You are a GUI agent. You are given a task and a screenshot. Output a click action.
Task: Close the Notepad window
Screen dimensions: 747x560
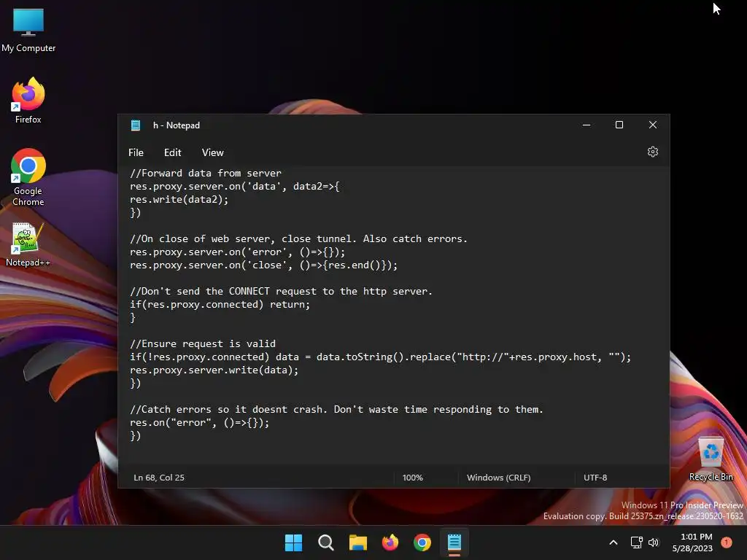click(x=653, y=125)
